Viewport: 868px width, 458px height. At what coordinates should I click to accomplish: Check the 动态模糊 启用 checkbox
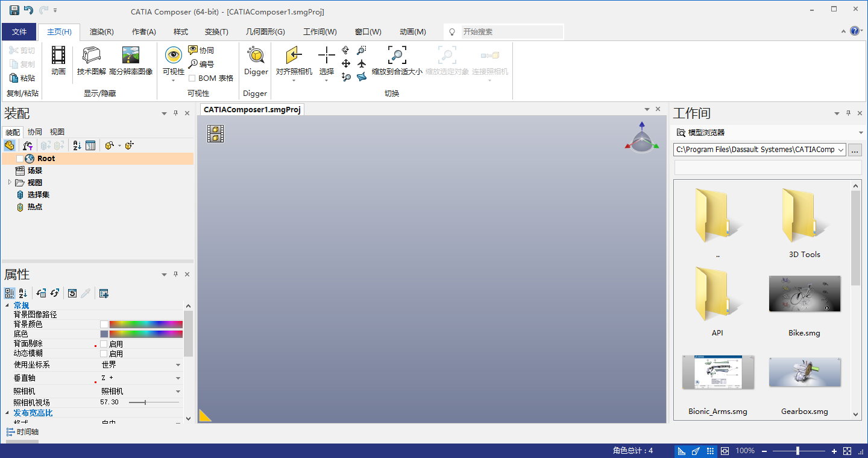point(104,354)
